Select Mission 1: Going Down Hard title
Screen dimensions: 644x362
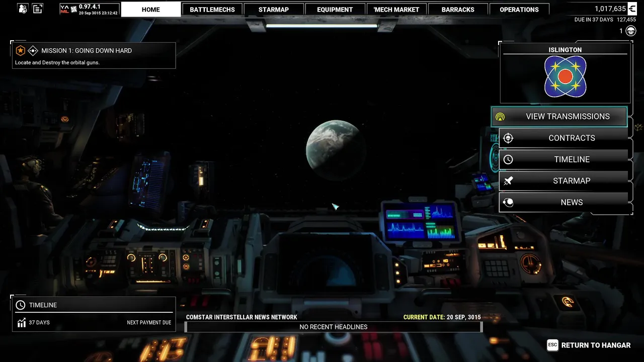pos(87,51)
